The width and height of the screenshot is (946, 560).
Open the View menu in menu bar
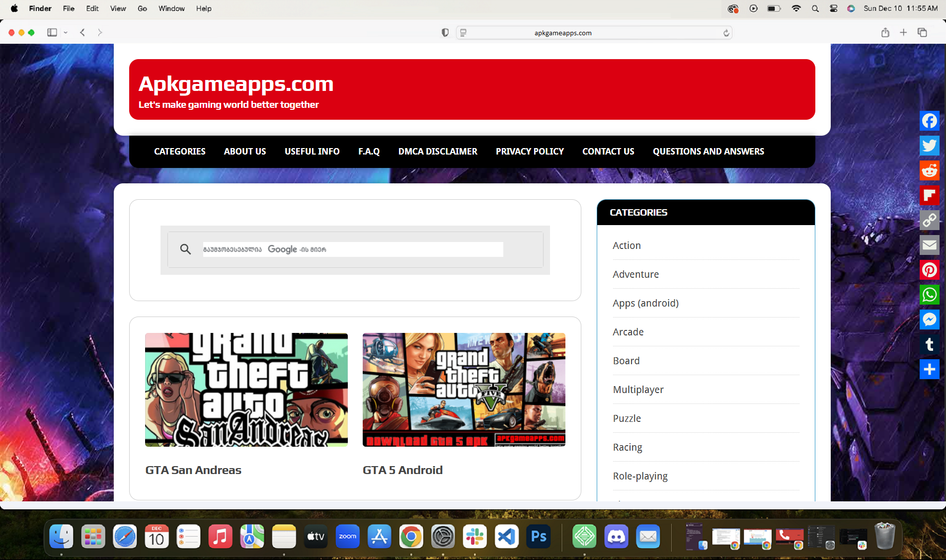tap(118, 8)
